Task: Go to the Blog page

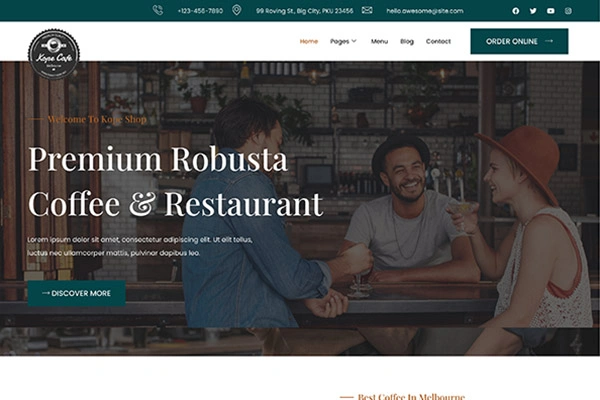Action: [x=407, y=41]
